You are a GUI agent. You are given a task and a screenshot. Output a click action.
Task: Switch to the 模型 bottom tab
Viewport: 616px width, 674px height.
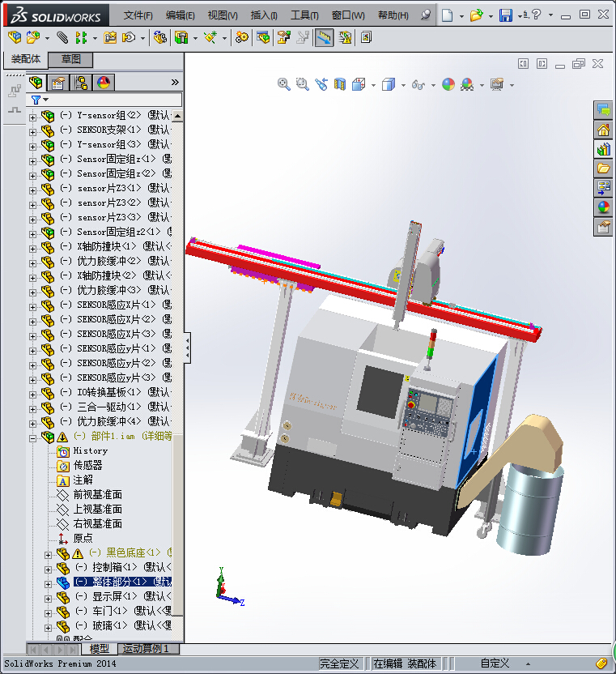point(100,649)
